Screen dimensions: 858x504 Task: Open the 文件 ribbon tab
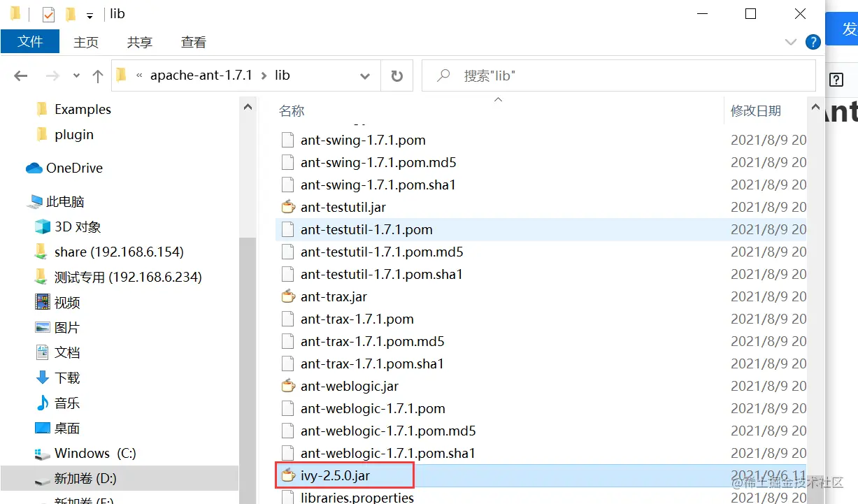[x=30, y=42]
